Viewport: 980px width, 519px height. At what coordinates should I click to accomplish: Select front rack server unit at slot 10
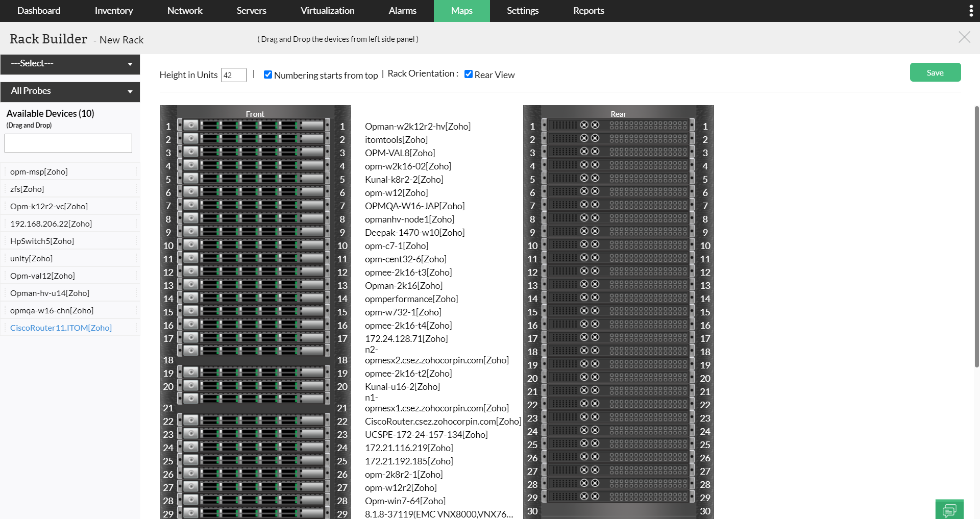click(254, 245)
